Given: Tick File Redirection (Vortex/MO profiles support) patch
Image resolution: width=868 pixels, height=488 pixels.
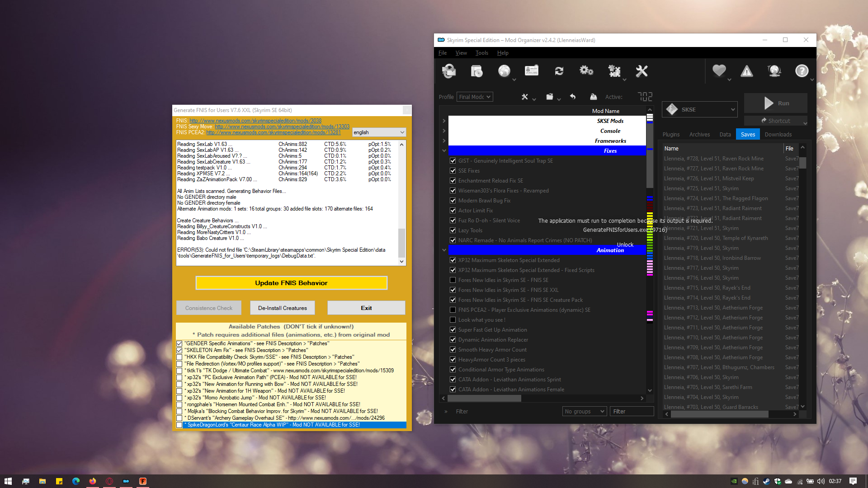Looking at the screenshot, I should pyautogui.click(x=179, y=364).
